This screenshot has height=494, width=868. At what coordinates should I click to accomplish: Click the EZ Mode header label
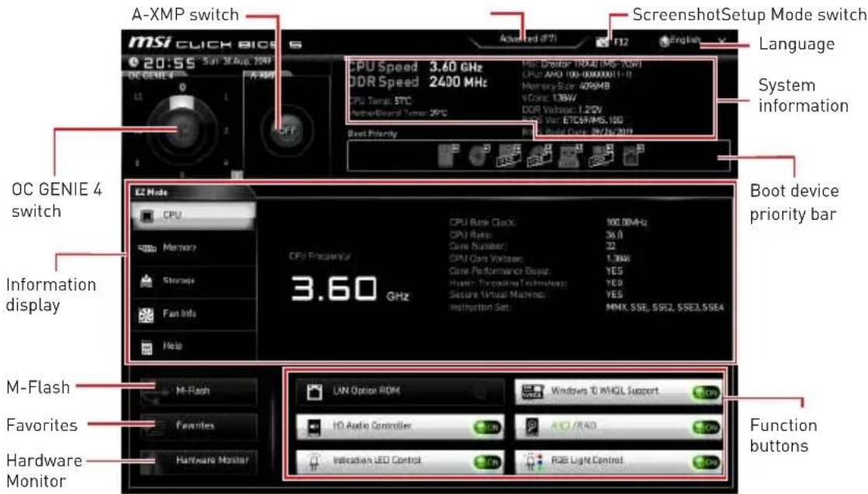coord(151,192)
